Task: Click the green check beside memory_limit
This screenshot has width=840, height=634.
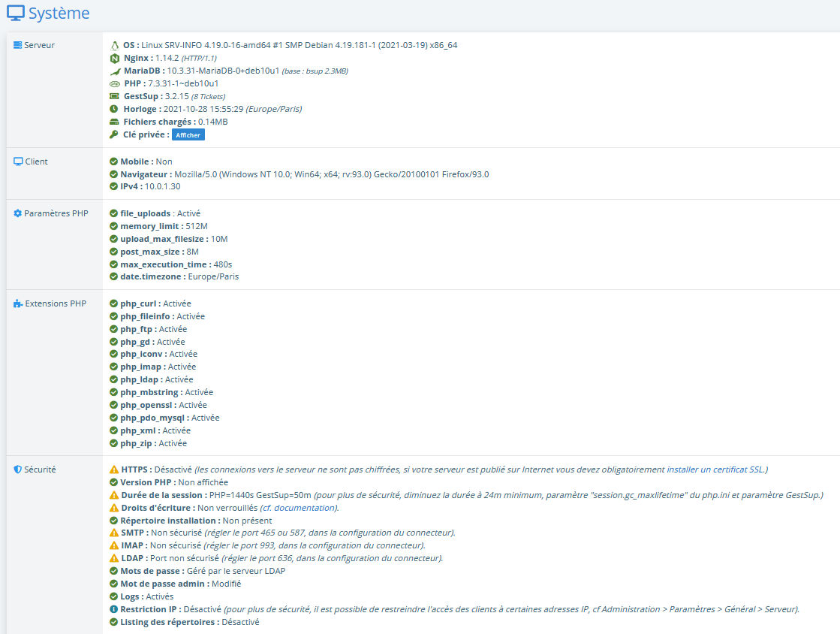Action: click(113, 226)
